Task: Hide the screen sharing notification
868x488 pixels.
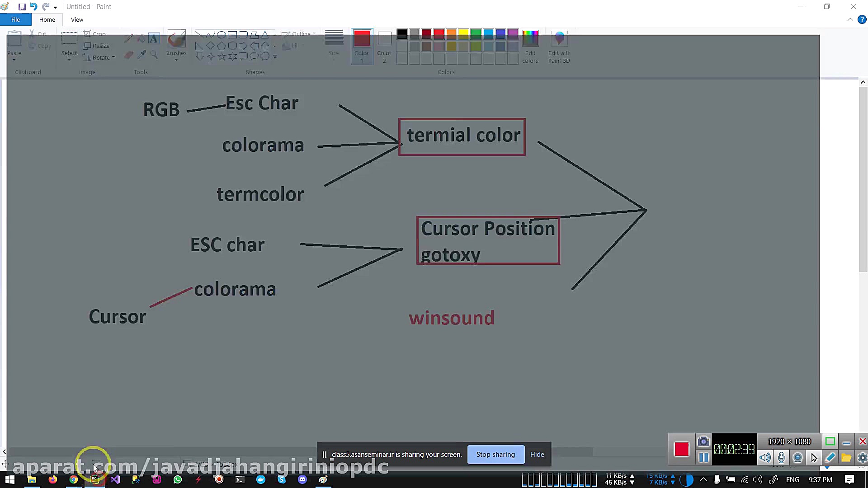Action: [x=537, y=454]
